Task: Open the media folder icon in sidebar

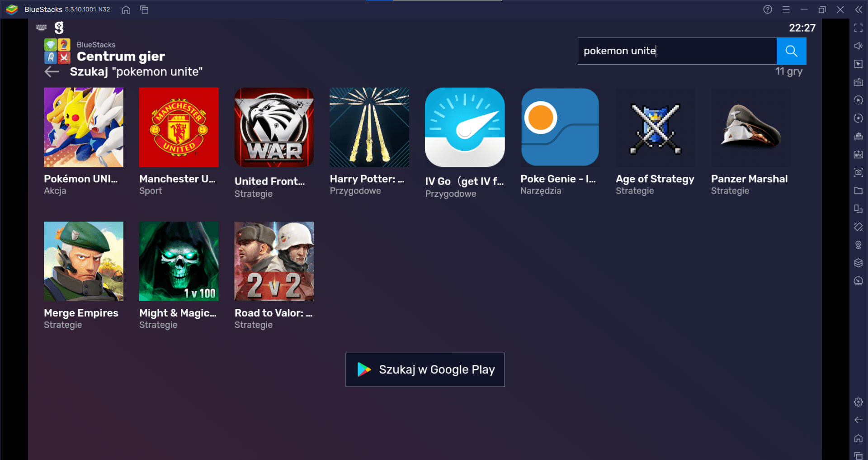Action: 858,190
